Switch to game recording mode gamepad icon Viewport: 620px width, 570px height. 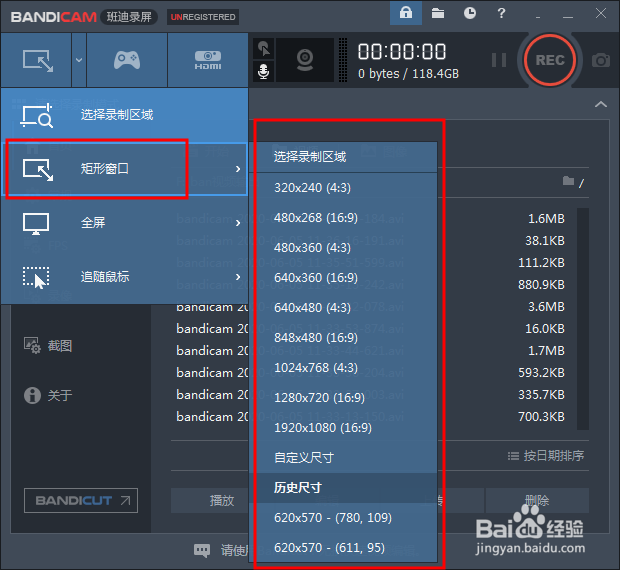pos(127,60)
